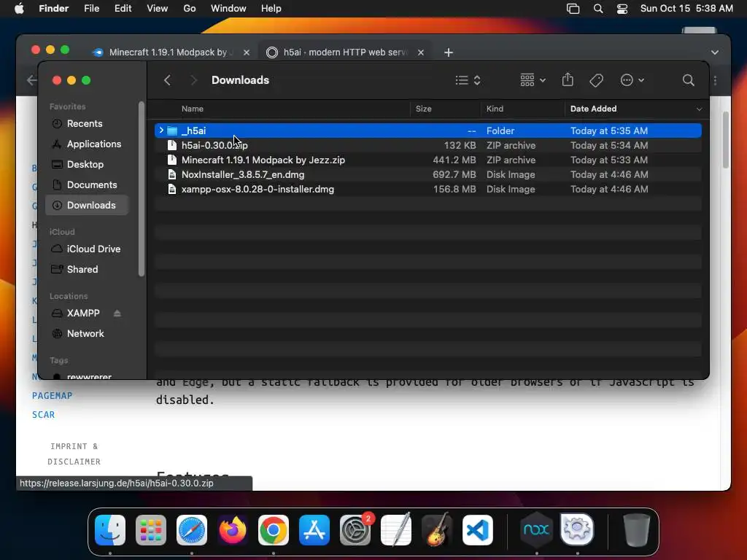Open System Settings with badge in Dock

[355, 530]
